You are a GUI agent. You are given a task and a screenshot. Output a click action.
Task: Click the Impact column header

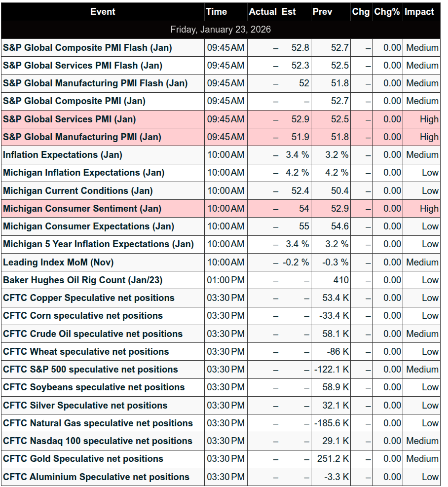click(x=419, y=12)
